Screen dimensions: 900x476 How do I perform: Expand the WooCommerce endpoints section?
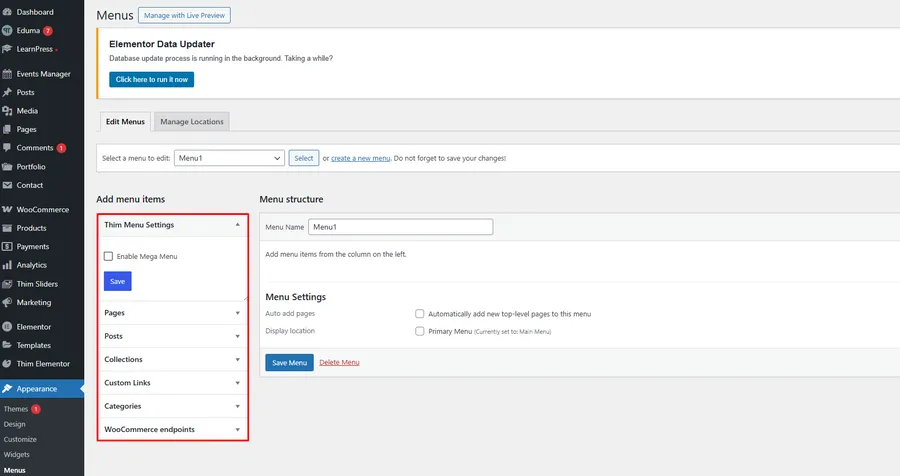point(172,430)
